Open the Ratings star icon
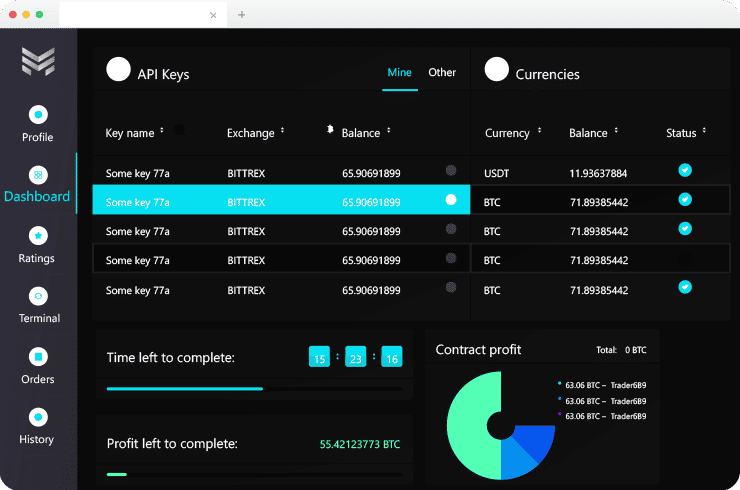740x490 pixels. coord(38,236)
